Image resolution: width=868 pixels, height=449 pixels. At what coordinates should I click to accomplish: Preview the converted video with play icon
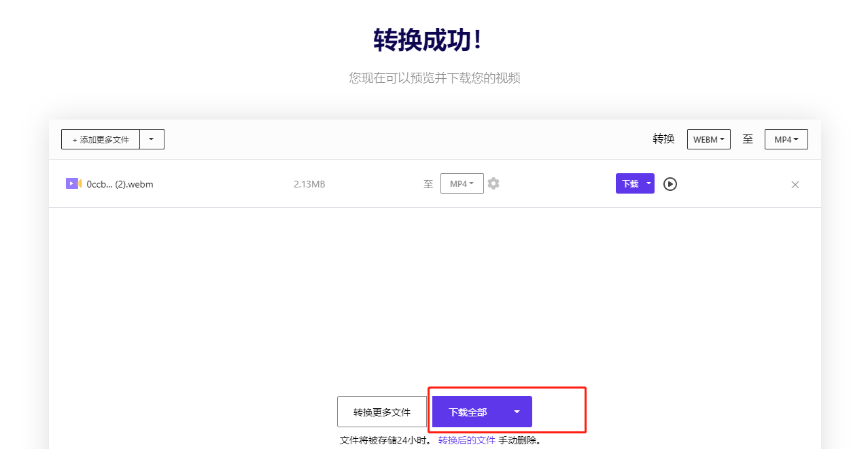(670, 184)
